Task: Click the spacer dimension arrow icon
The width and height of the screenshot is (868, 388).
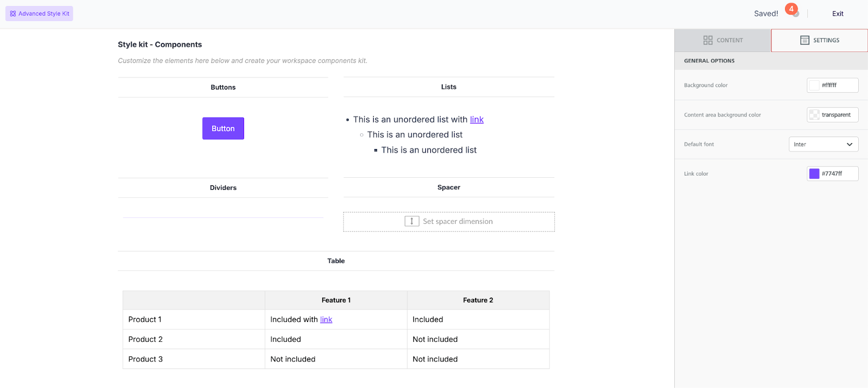Action: click(x=412, y=221)
